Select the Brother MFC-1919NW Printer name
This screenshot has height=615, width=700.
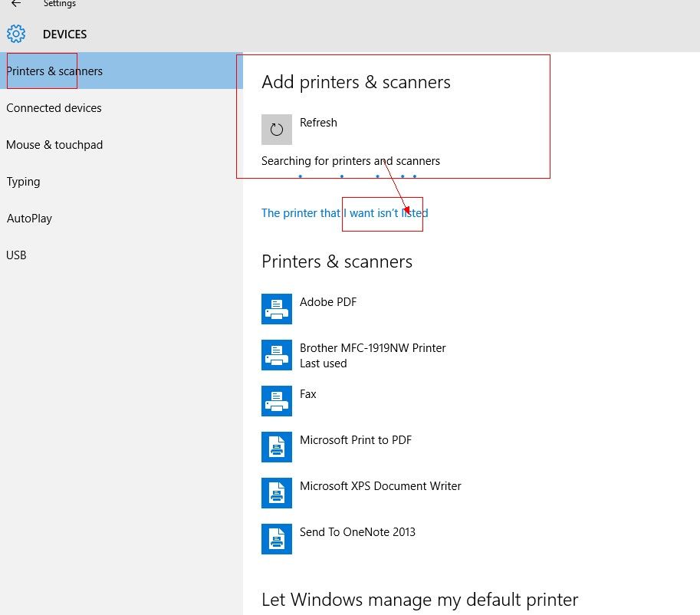373,348
